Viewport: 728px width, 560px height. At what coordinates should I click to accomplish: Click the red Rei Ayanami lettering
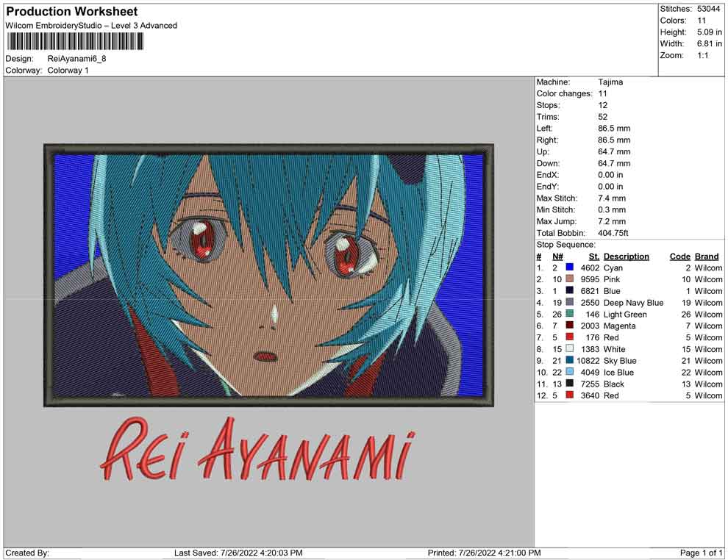pyautogui.click(x=257, y=450)
